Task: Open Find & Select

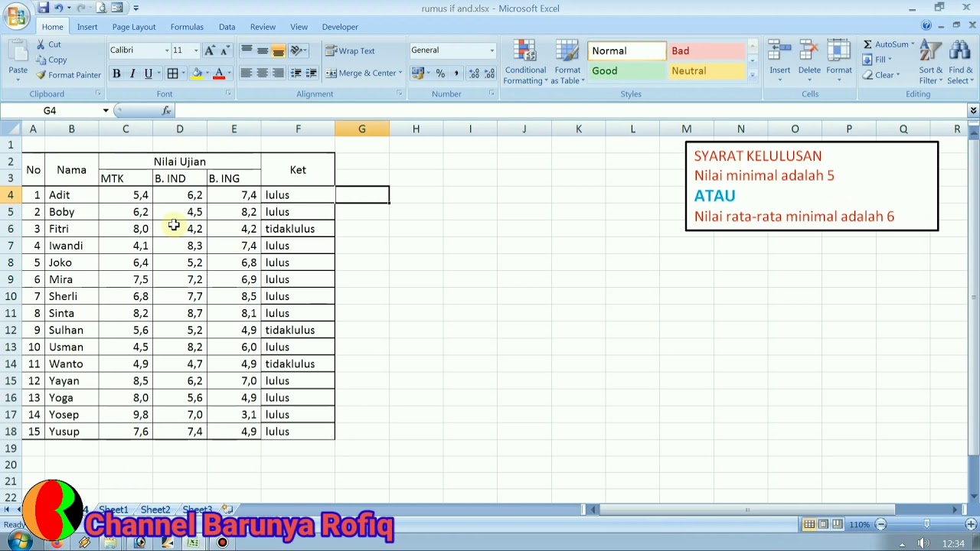Action: pos(960,61)
